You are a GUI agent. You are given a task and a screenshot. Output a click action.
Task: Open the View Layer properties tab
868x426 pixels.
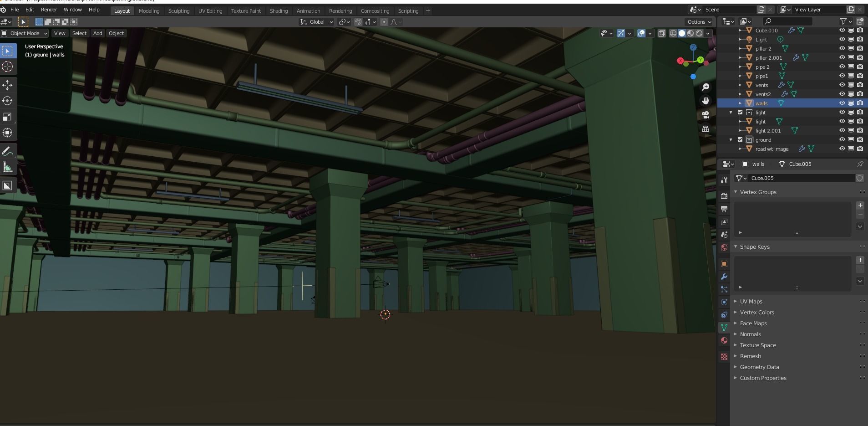724,221
